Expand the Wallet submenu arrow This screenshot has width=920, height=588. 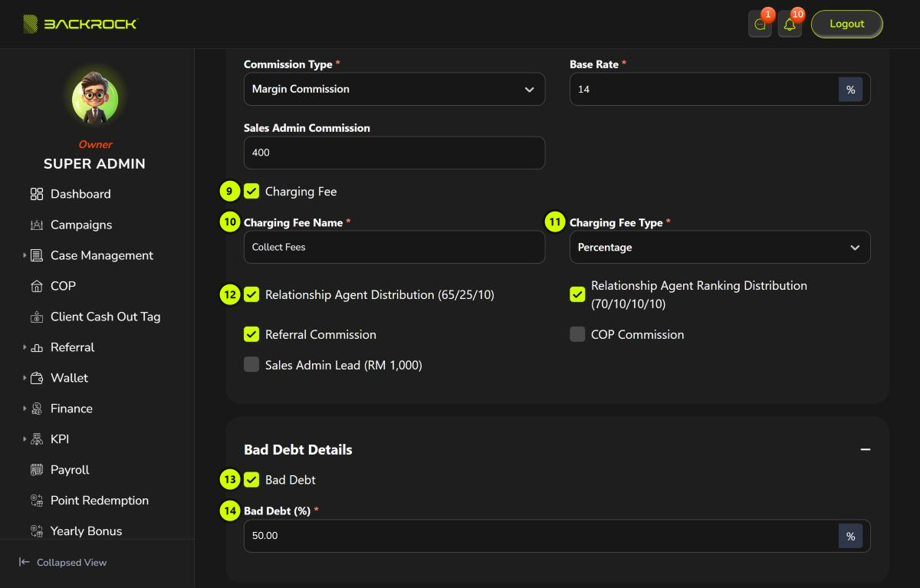pos(25,378)
